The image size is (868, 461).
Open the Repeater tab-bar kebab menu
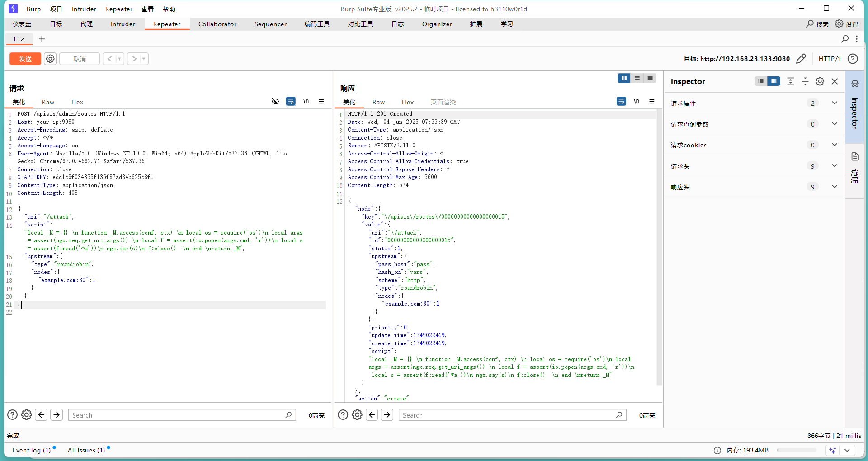[x=857, y=39]
